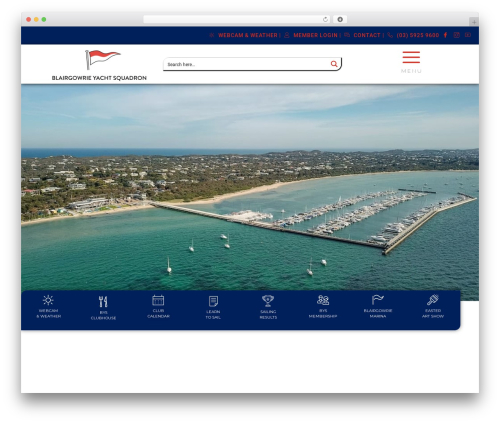Click the aerial marina hero image

click(x=250, y=187)
